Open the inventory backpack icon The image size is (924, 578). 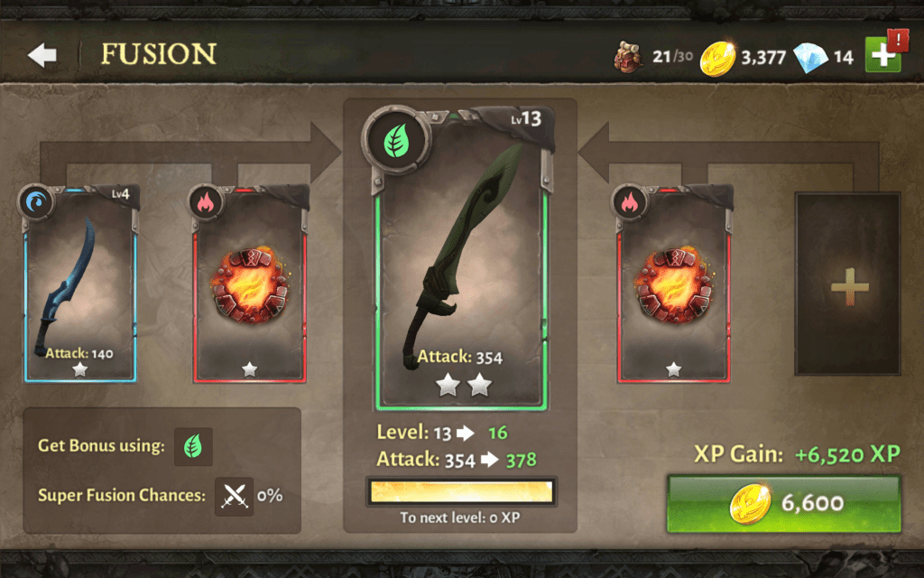coord(628,57)
